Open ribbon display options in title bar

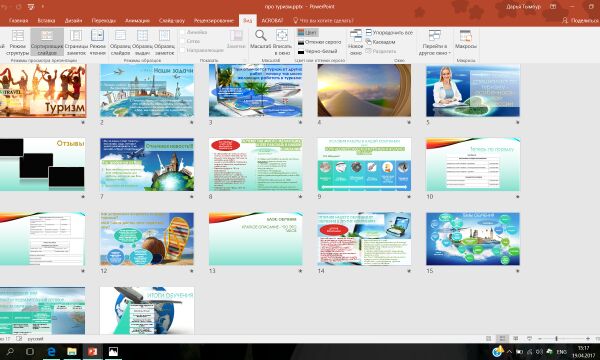coord(553,7)
